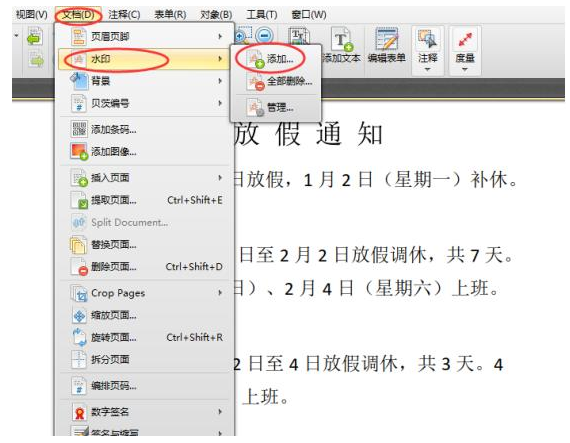Click the green forward arrow toolbar icon
570x443 pixels.
[x=37, y=60]
